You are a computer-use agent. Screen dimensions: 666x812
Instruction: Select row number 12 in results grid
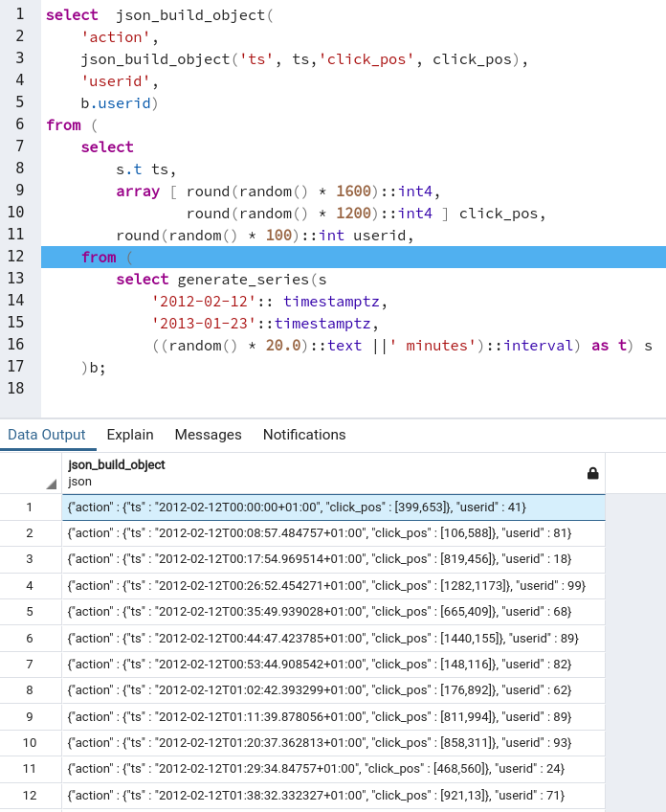30,795
